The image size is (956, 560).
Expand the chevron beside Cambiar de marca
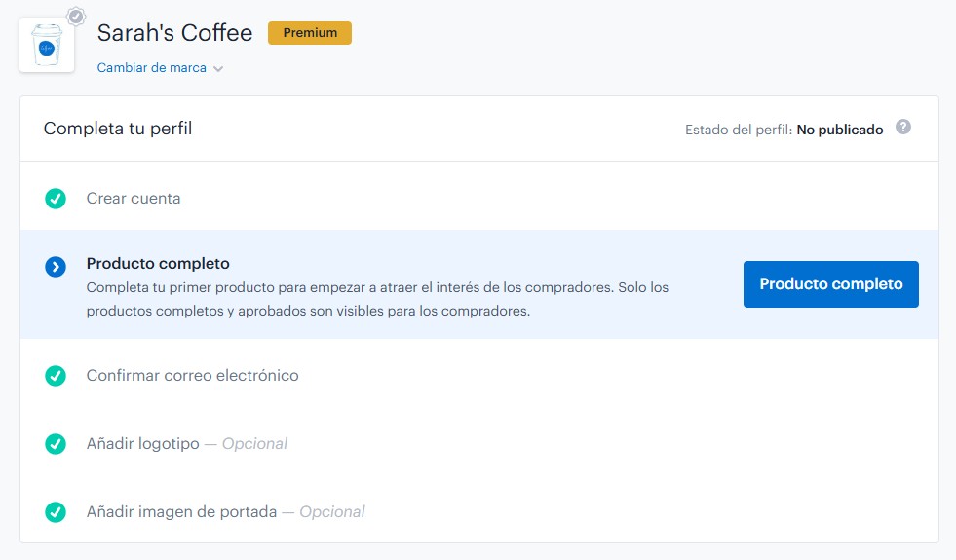pos(218,69)
